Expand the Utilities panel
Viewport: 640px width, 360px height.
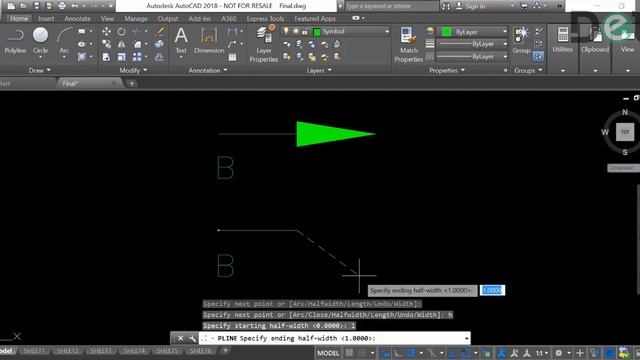point(563,71)
